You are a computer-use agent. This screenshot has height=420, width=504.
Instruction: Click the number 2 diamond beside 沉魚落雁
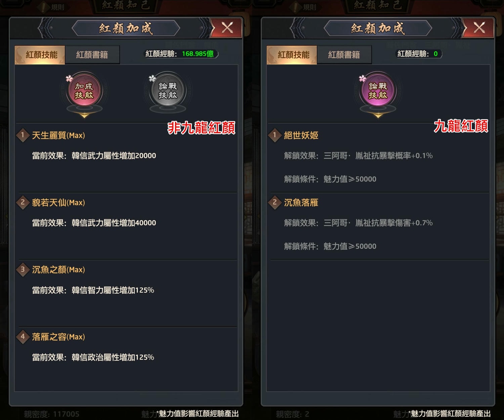(275, 203)
